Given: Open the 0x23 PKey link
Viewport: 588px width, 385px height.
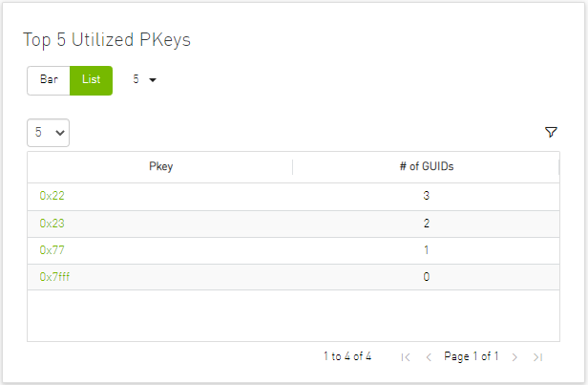Looking at the screenshot, I should [x=52, y=223].
